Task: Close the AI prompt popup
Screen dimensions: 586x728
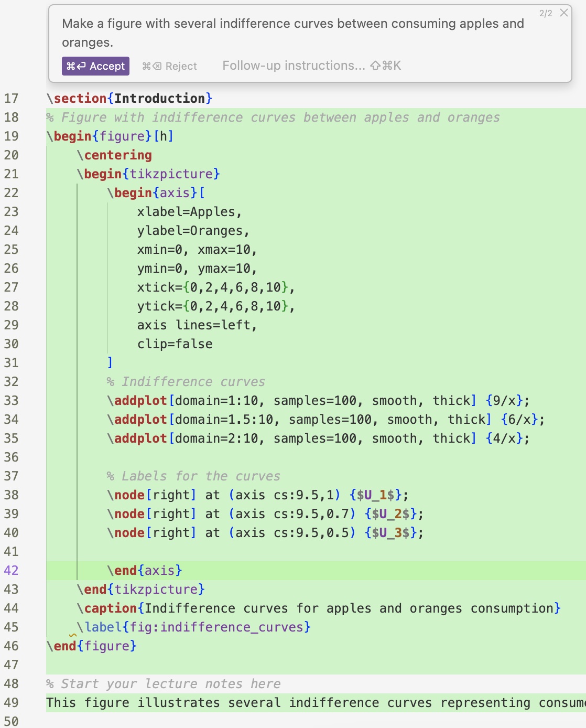Action: coord(564,13)
